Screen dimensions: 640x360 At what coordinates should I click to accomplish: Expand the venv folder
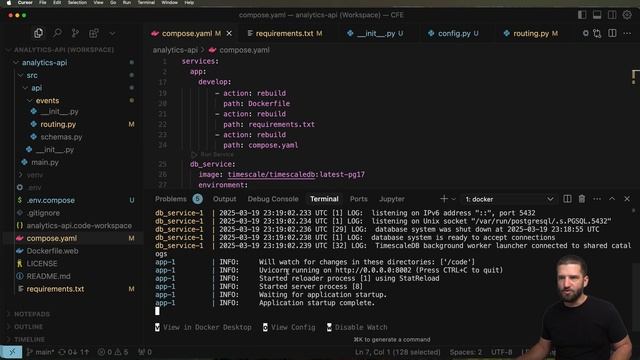point(35,175)
